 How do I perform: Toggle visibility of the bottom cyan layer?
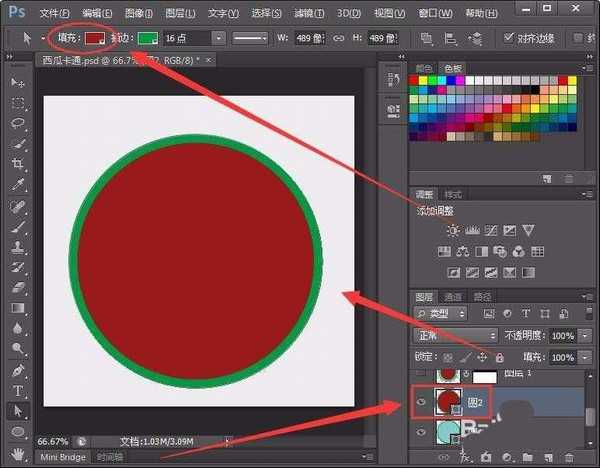pos(420,434)
